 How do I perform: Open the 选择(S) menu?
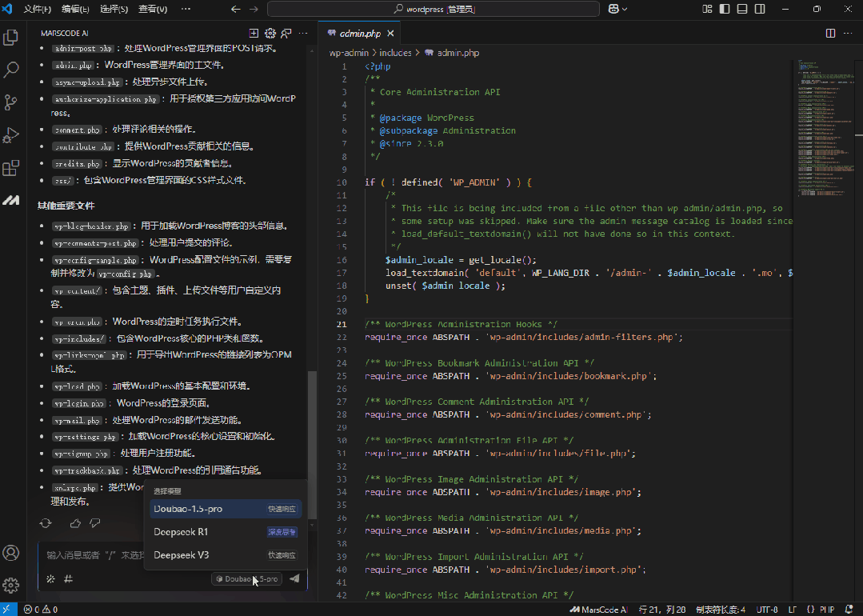point(114,9)
